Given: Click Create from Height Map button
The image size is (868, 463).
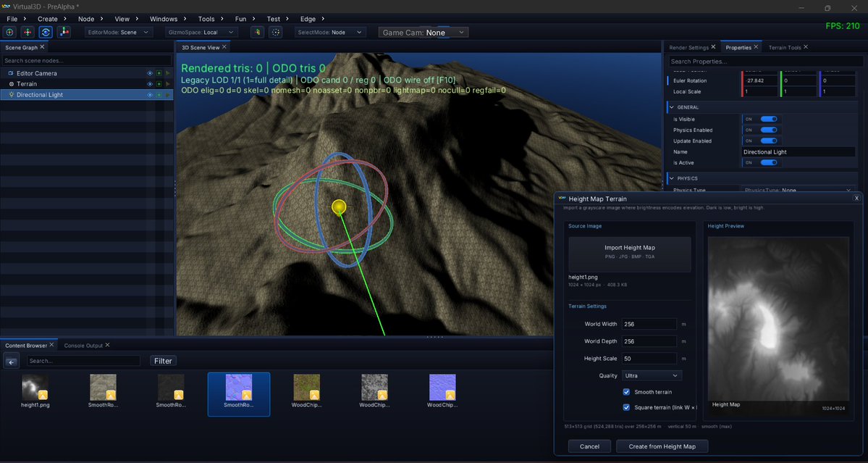Looking at the screenshot, I should [x=662, y=446].
